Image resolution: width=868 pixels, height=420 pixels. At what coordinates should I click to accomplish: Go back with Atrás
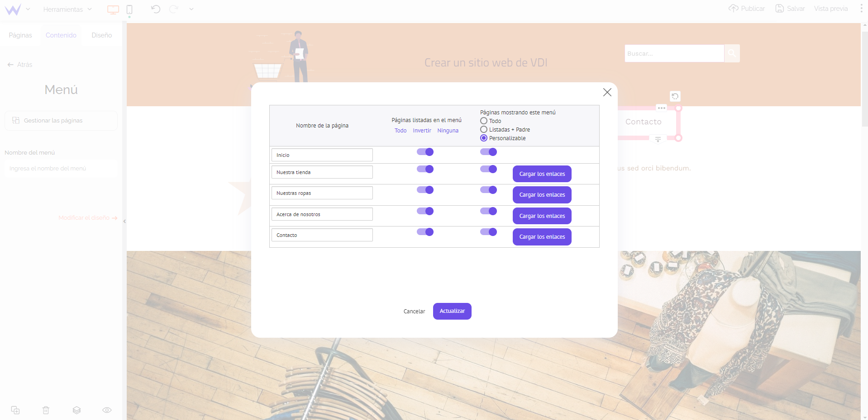(20, 65)
